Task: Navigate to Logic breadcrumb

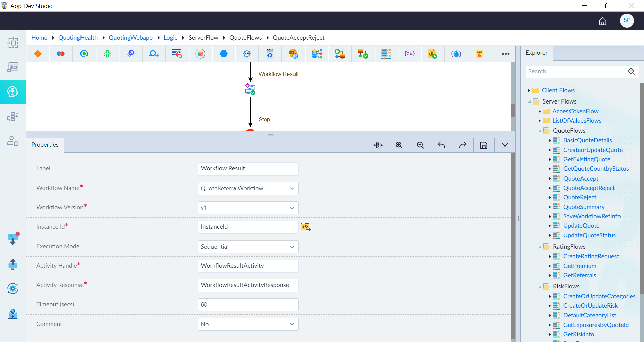Action: pyautogui.click(x=170, y=38)
